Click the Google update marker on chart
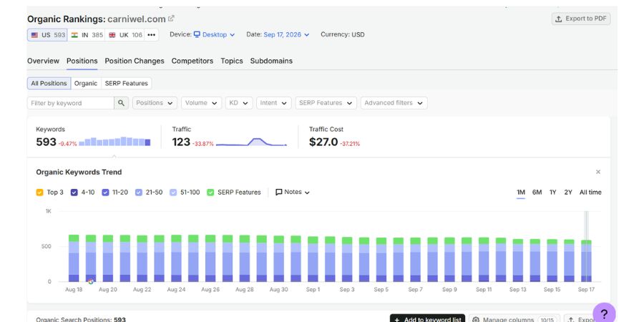Image resolution: width=644 pixels, height=322 pixels. click(x=91, y=281)
